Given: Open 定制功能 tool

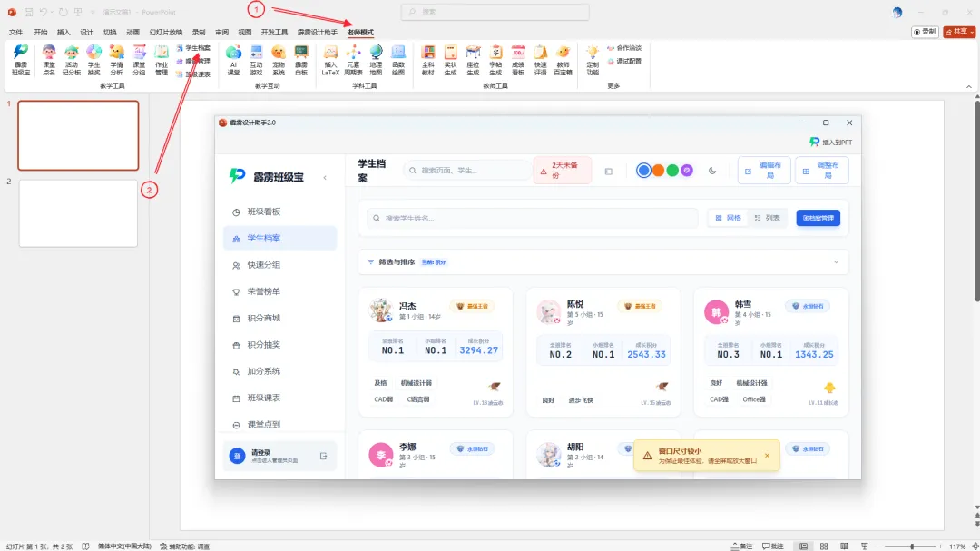Looking at the screenshot, I should pyautogui.click(x=593, y=60).
